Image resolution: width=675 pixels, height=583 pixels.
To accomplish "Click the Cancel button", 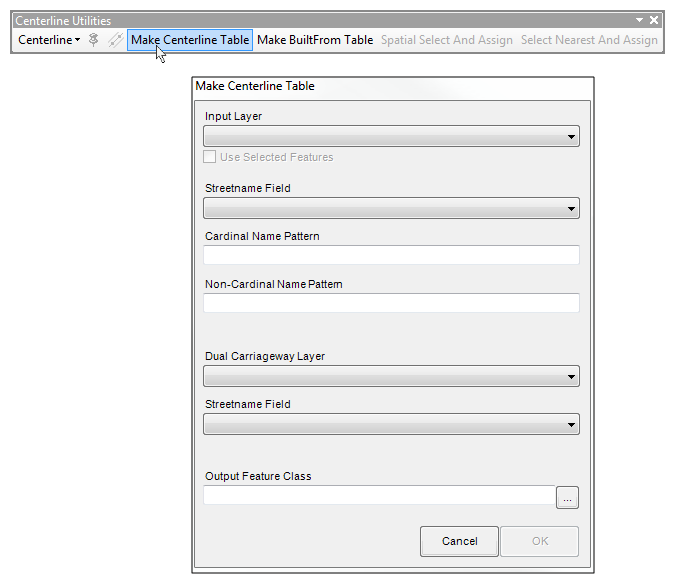I will point(459,541).
